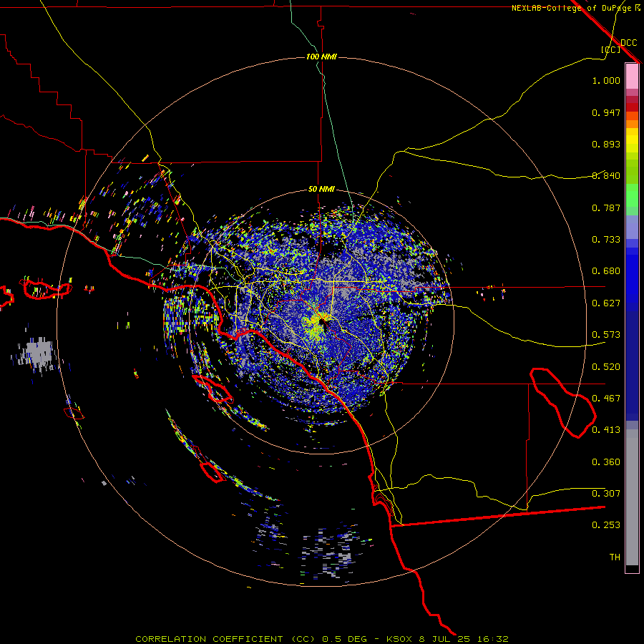The image size is (644, 644).
Task: Click the 0.253 scale value
Action: point(606,525)
